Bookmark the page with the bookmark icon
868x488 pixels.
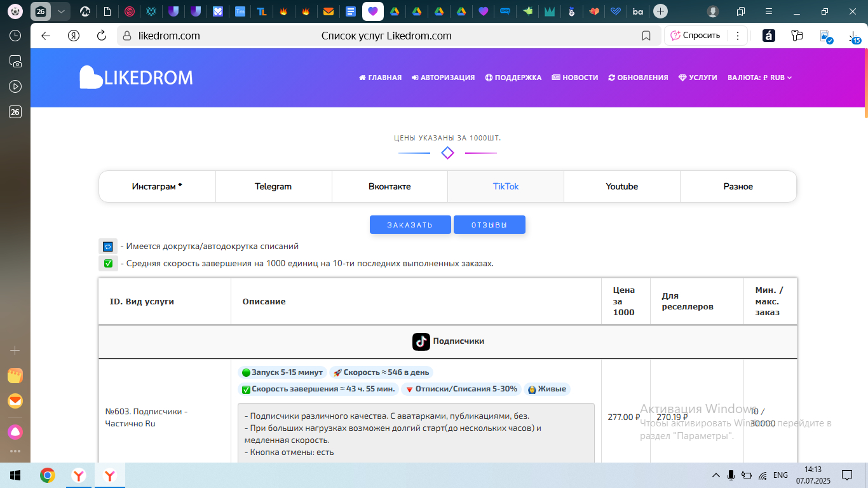(x=646, y=36)
